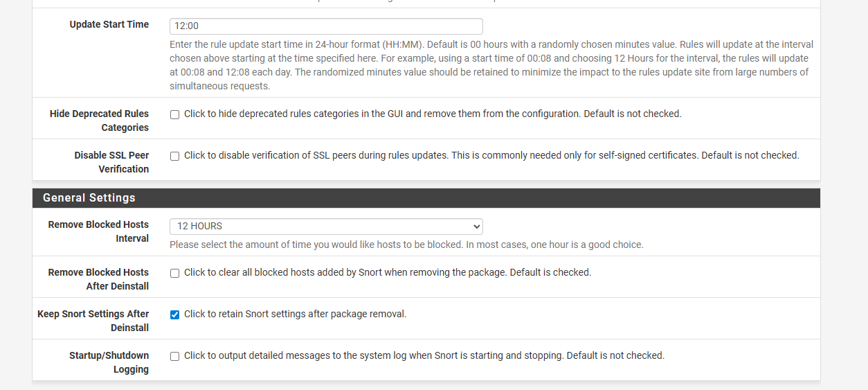This screenshot has width=868, height=390.
Task: Check the Remove Blocked Hosts After Deinstall box
Action: click(174, 273)
